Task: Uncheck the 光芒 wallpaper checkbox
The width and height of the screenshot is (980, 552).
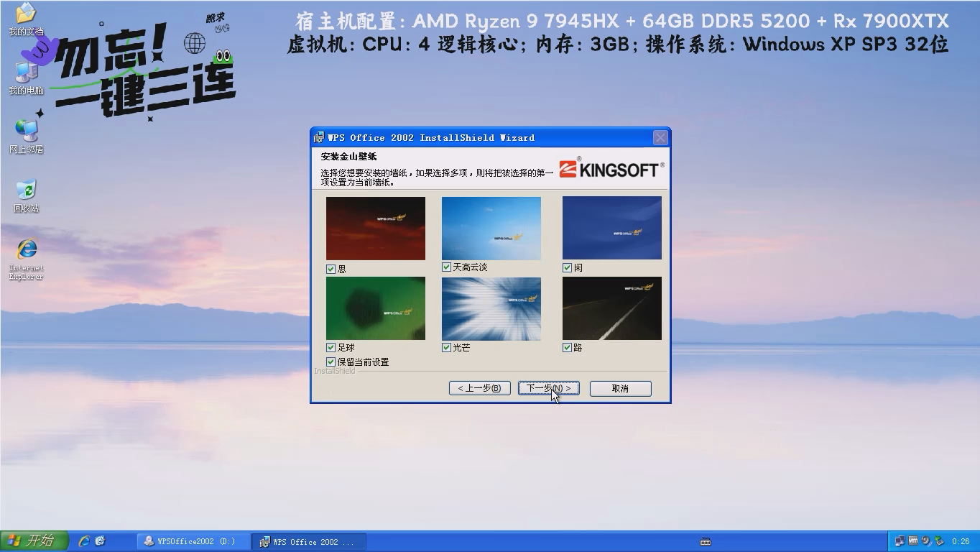Action: pos(446,348)
